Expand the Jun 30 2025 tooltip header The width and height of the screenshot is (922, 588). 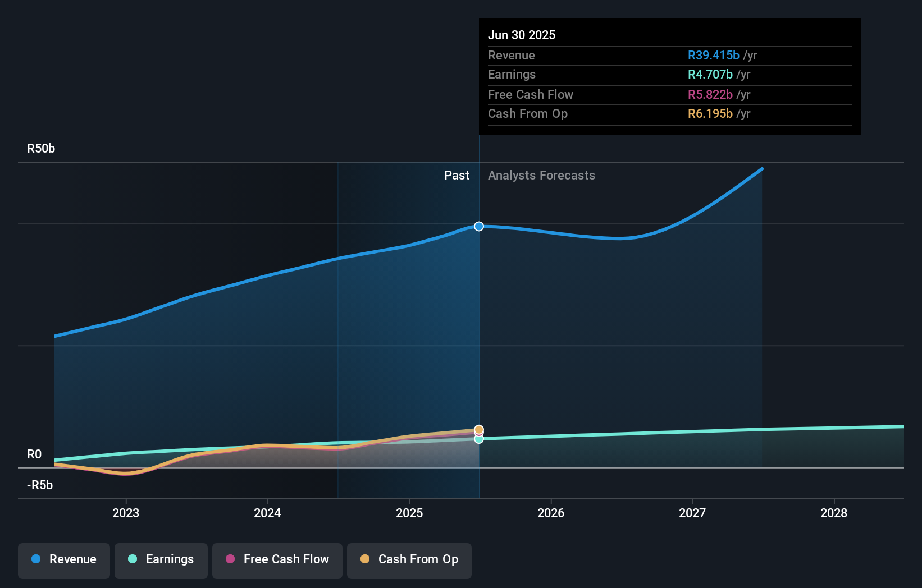pos(522,35)
